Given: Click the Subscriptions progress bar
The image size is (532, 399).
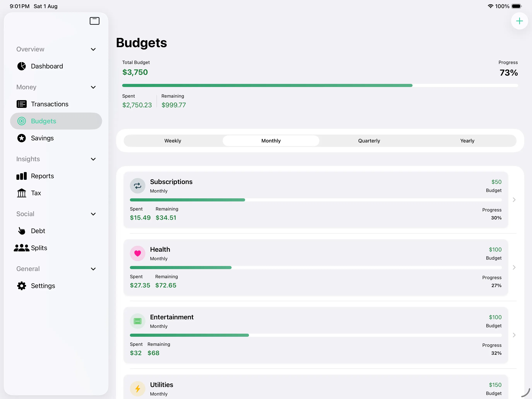Looking at the screenshot, I should (316, 200).
